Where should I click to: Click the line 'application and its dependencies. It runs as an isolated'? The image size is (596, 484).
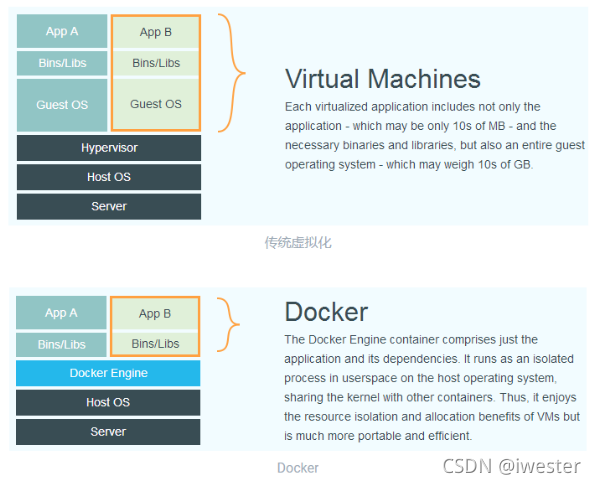click(429, 359)
